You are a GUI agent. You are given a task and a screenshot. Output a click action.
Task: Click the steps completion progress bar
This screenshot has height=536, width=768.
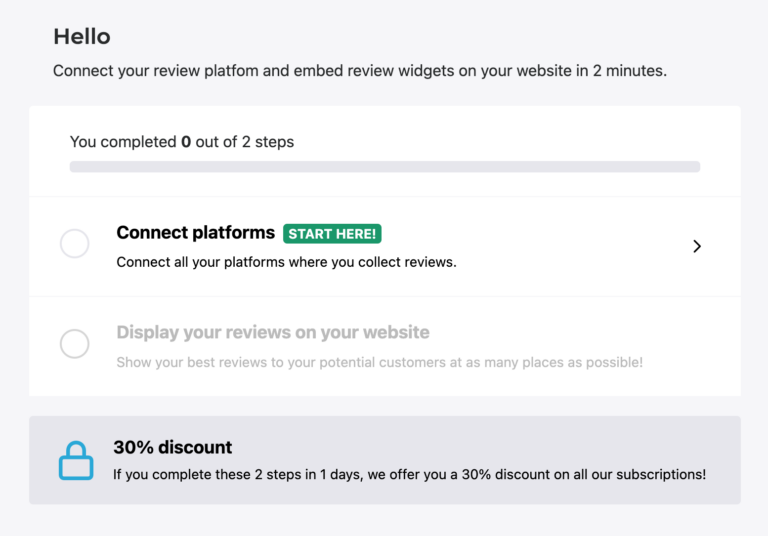point(384,167)
